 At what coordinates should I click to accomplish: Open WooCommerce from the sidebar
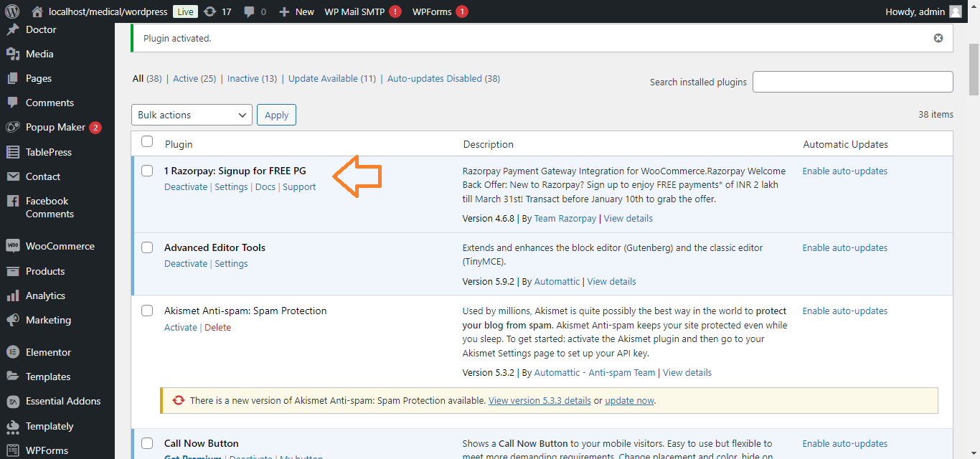click(60, 246)
